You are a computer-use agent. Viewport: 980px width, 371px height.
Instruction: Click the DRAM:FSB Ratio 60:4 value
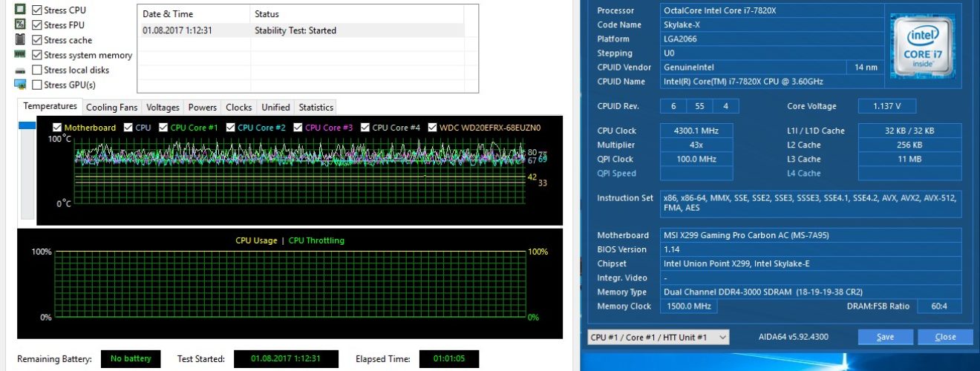(x=940, y=306)
